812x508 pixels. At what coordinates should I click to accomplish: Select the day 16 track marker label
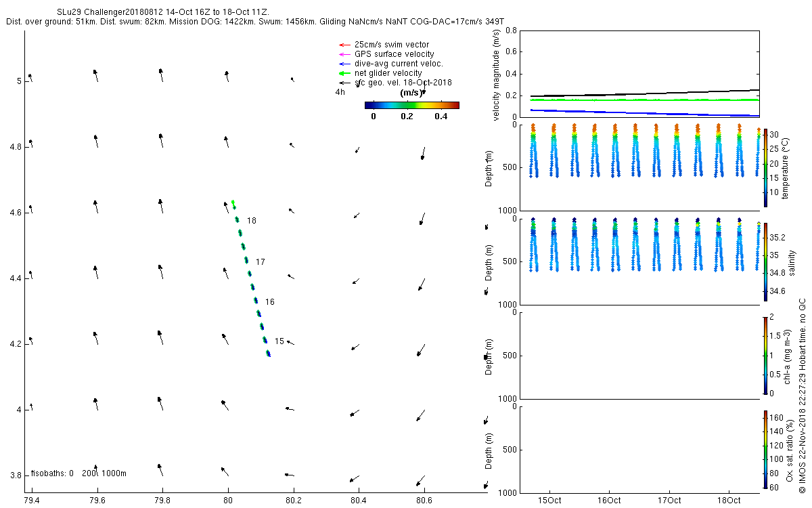pos(270,301)
